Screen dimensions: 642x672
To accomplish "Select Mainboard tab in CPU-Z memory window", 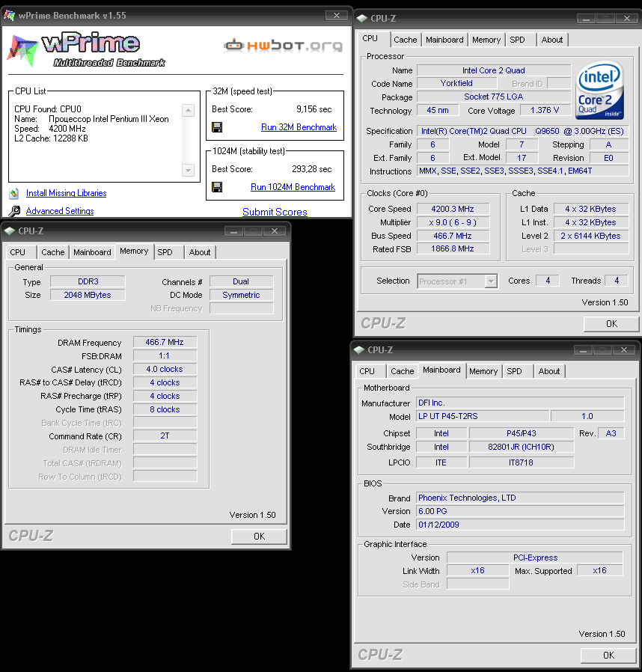I will [x=92, y=252].
